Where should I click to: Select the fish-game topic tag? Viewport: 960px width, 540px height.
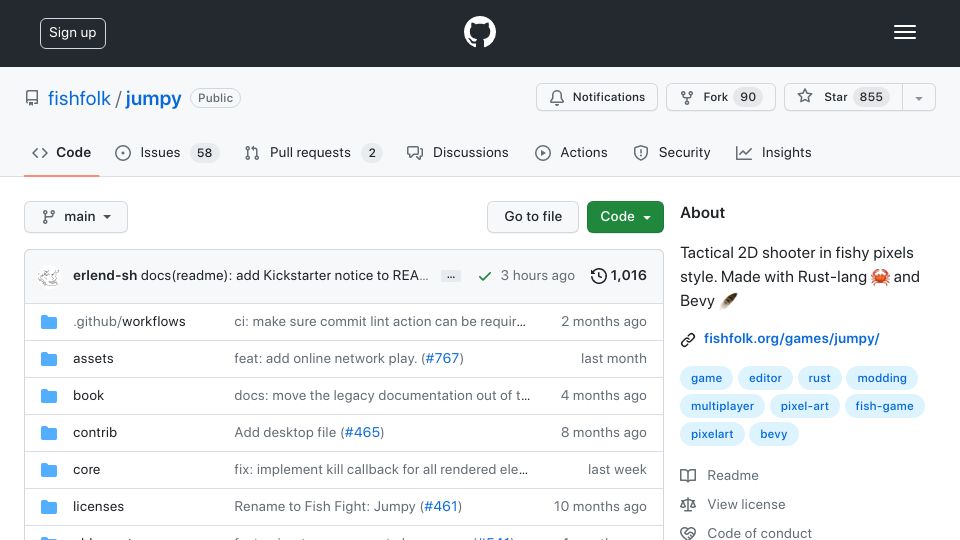coord(884,406)
